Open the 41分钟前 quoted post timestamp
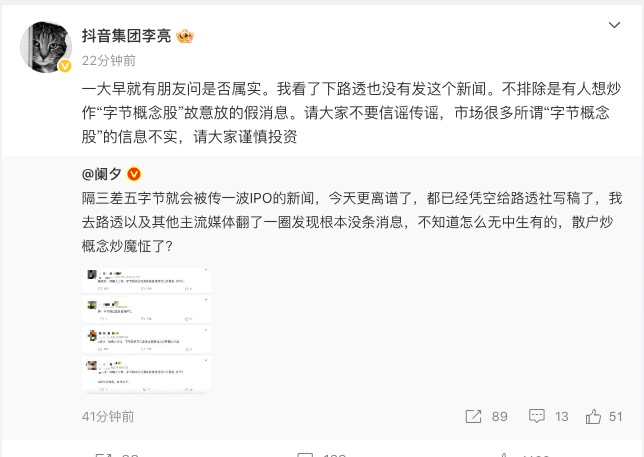Screen dimensions: 644x457 pyautogui.click(x=108, y=417)
